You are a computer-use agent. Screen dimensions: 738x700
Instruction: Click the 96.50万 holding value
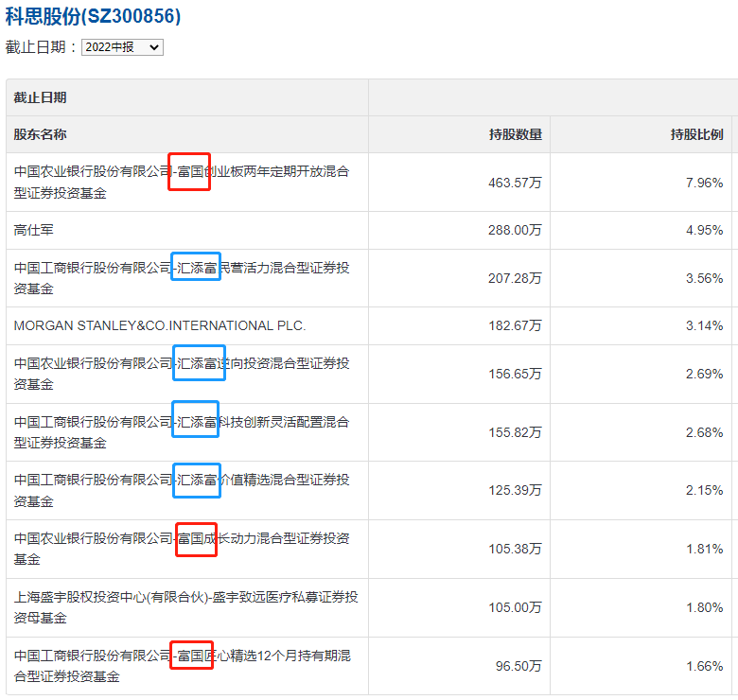pyautogui.click(x=518, y=666)
